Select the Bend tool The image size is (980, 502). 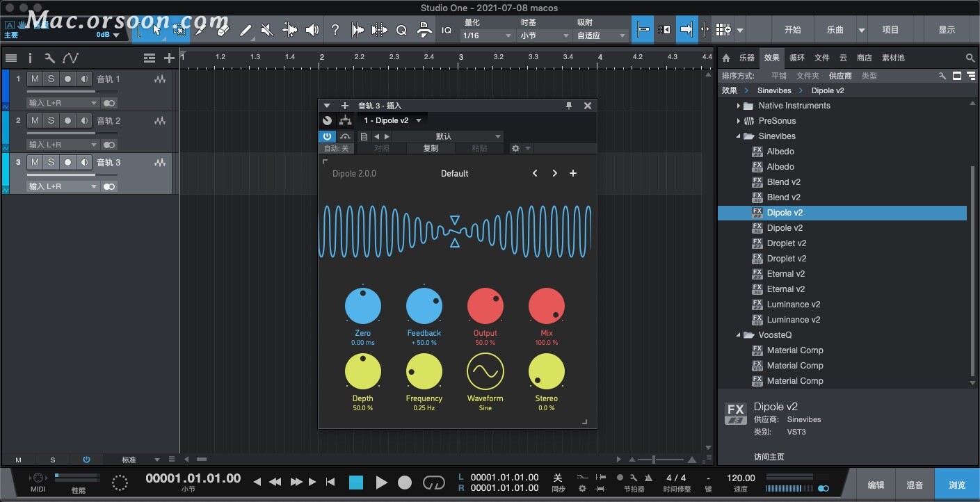tap(289, 30)
